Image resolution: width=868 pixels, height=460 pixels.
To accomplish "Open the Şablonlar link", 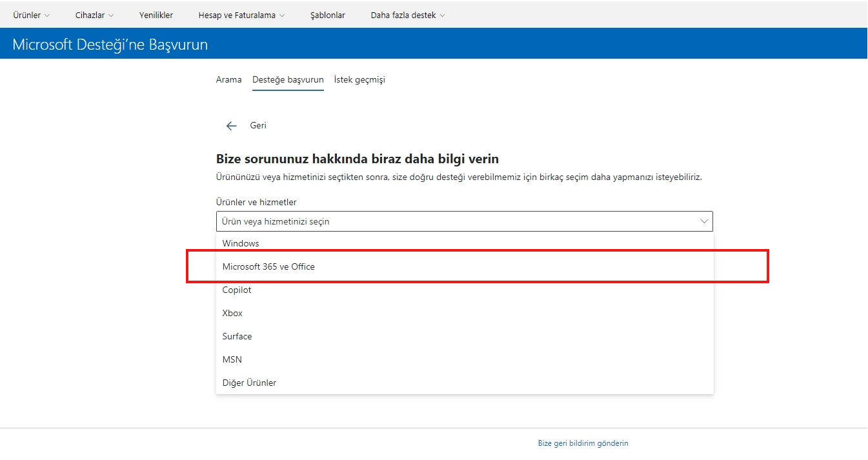I will coord(328,15).
